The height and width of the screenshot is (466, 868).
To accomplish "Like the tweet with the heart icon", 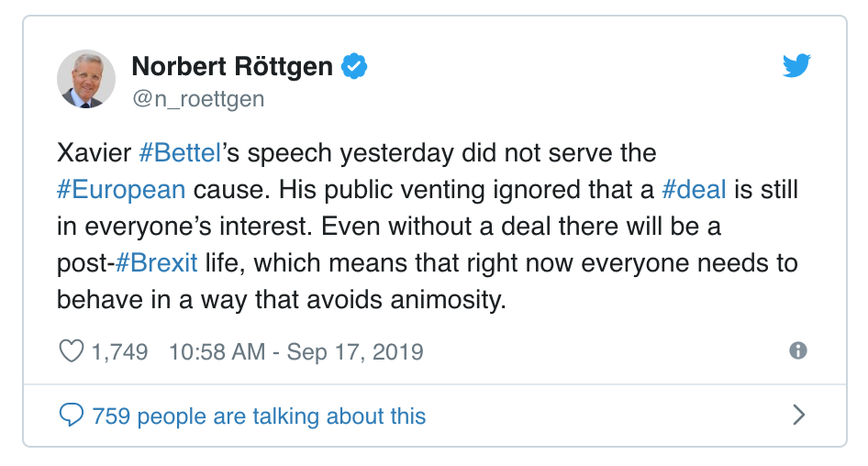I will click(x=72, y=351).
